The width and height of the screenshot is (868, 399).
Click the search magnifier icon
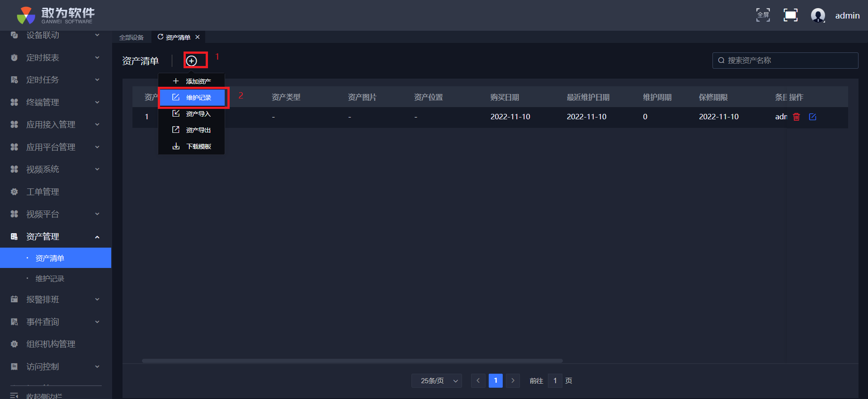click(721, 60)
